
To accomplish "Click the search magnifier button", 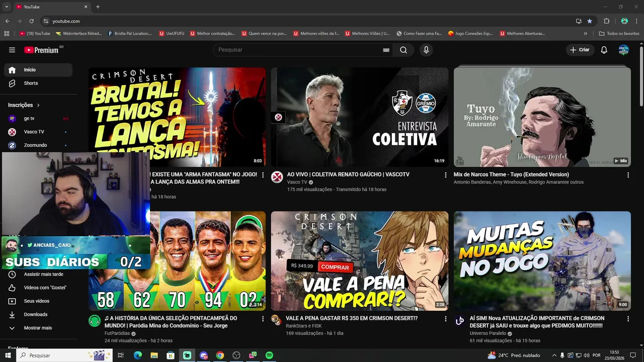I will click(404, 50).
